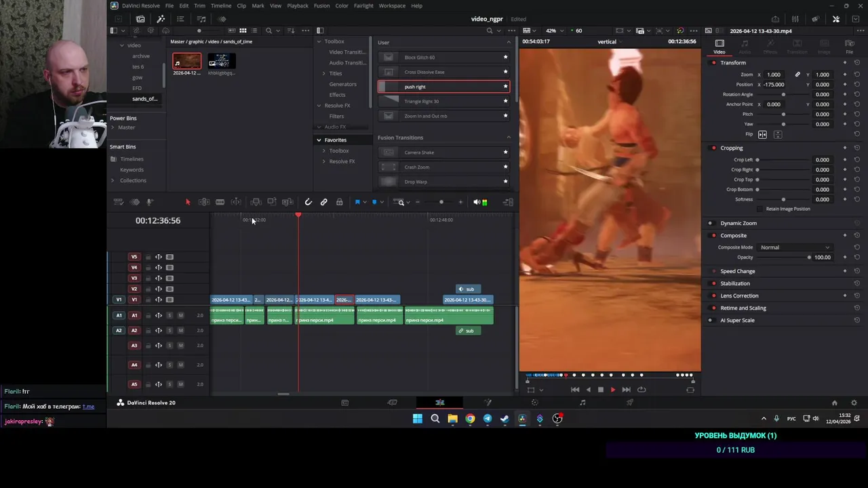The height and width of the screenshot is (488, 868).
Task: Expand the Power Bins Master folder
Action: click(113, 127)
